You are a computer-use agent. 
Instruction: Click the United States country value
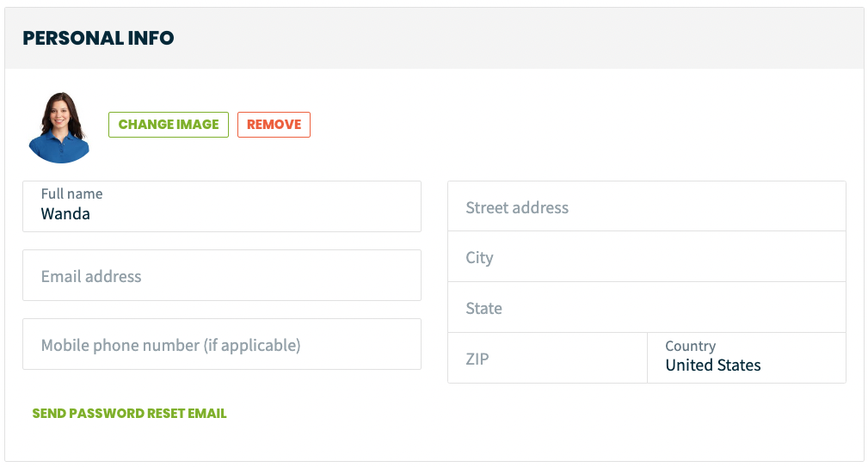[713, 366]
